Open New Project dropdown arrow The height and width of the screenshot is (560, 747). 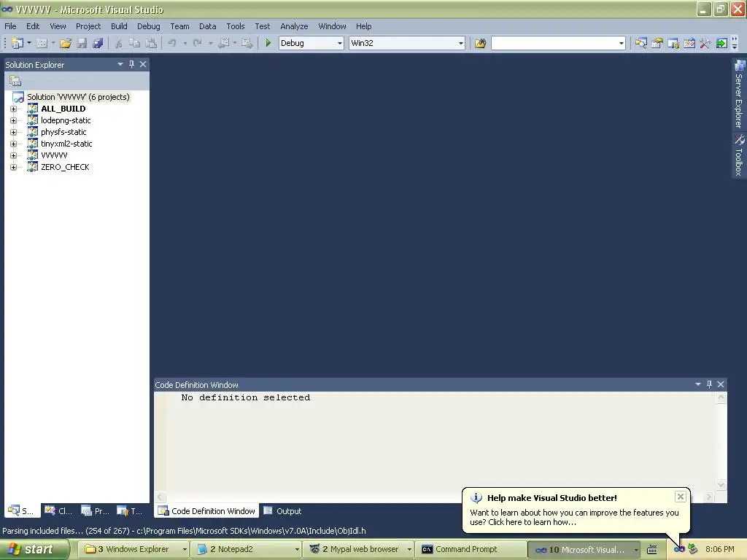pyautogui.click(x=29, y=43)
